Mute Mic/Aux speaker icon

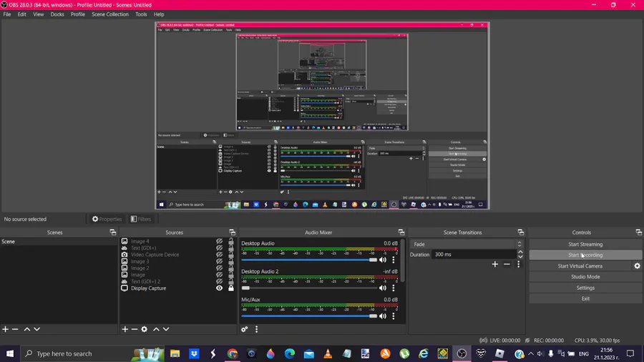click(x=383, y=316)
